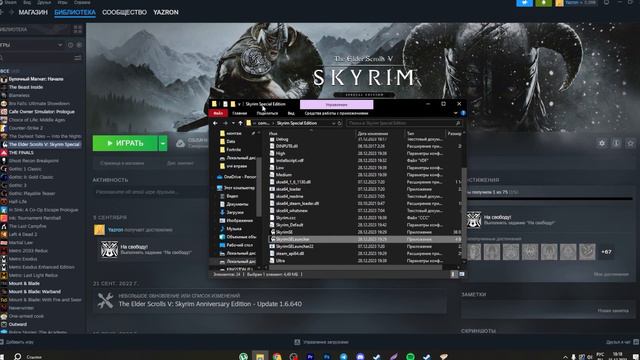
Task: Switch to the БИБЛИОТЕКА tab in Steam
Action: (x=75, y=12)
